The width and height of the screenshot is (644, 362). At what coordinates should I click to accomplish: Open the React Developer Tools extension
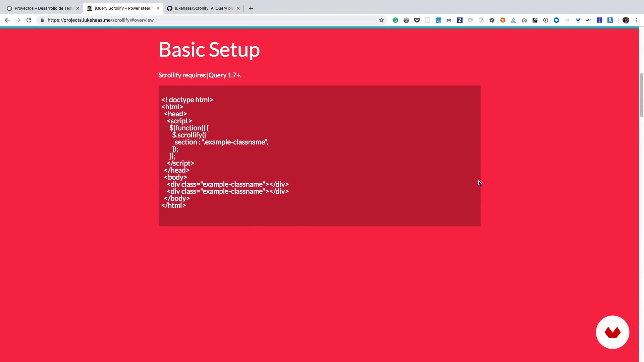click(x=428, y=20)
